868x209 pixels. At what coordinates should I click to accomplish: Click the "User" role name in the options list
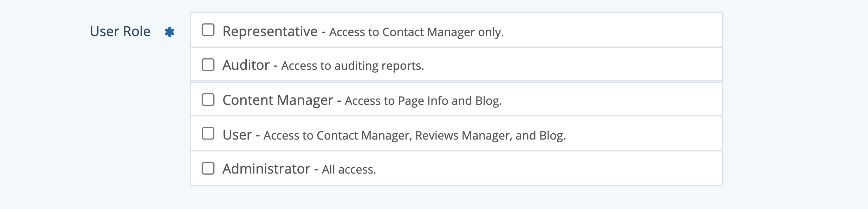click(237, 135)
